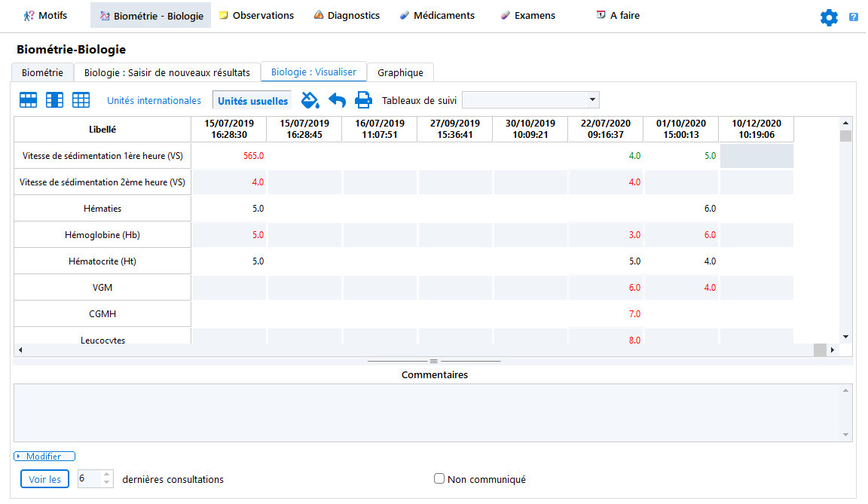Check the Non communiqué checkbox
This screenshot has height=504, width=868.
tap(439, 478)
